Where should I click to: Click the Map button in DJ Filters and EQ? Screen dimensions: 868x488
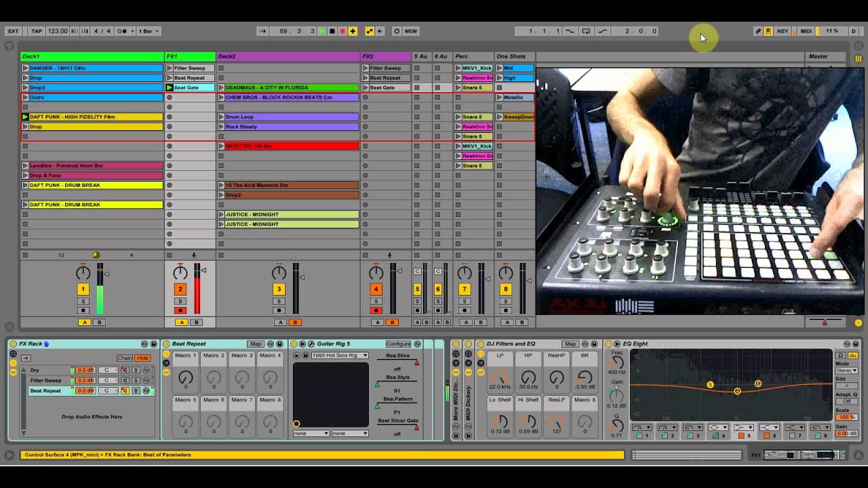pyautogui.click(x=570, y=344)
